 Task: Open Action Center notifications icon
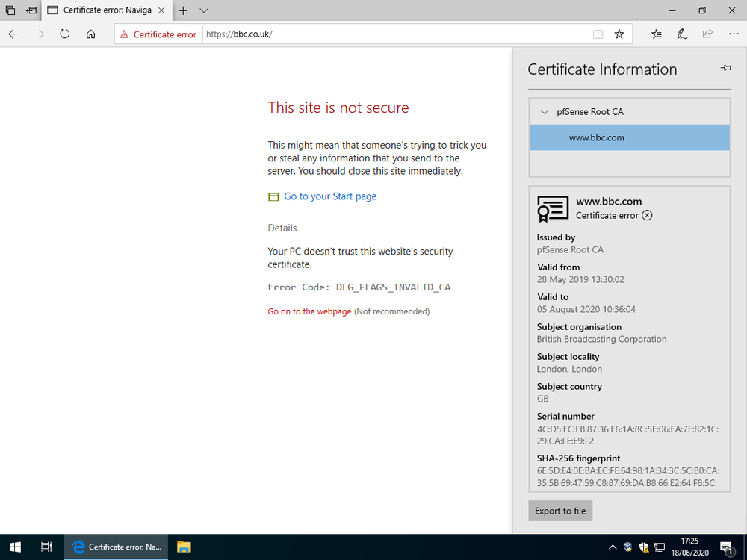pos(726,547)
